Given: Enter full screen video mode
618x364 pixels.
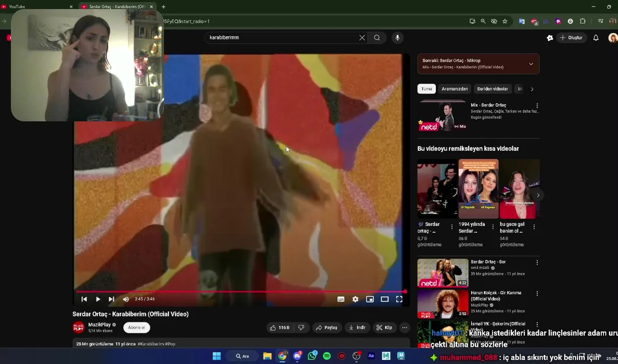Looking at the screenshot, I should 399,299.
